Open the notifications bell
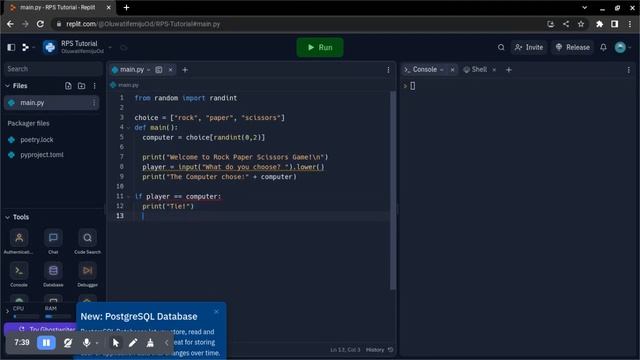Viewport: 640px width, 360px height. (x=603, y=47)
